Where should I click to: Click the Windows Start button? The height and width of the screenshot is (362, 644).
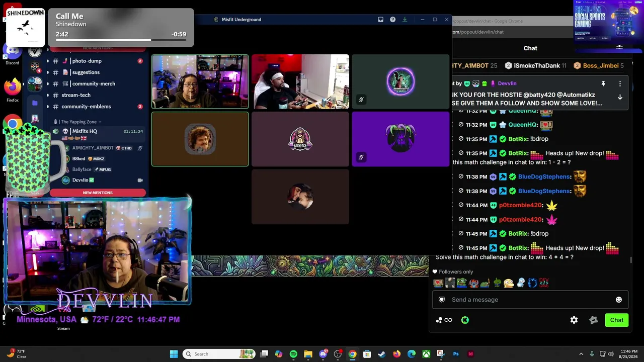(x=174, y=354)
